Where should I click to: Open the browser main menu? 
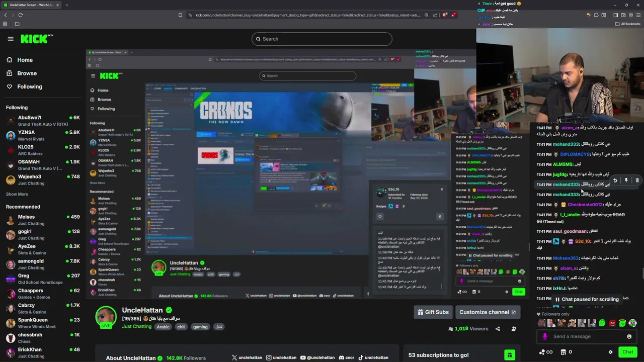(639, 15)
